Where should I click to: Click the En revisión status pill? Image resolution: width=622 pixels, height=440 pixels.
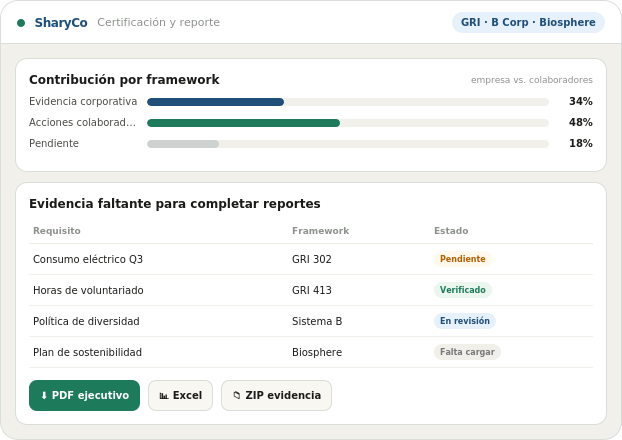click(465, 321)
